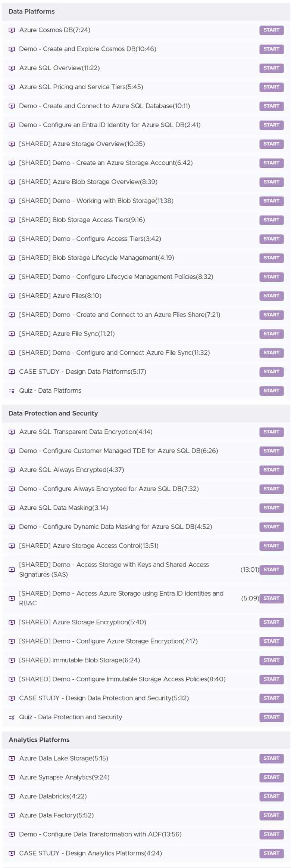The width and height of the screenshot is (291, 868).
Task: Start Demo - Configure Access Tiers lesson
Action: [271, 239]
